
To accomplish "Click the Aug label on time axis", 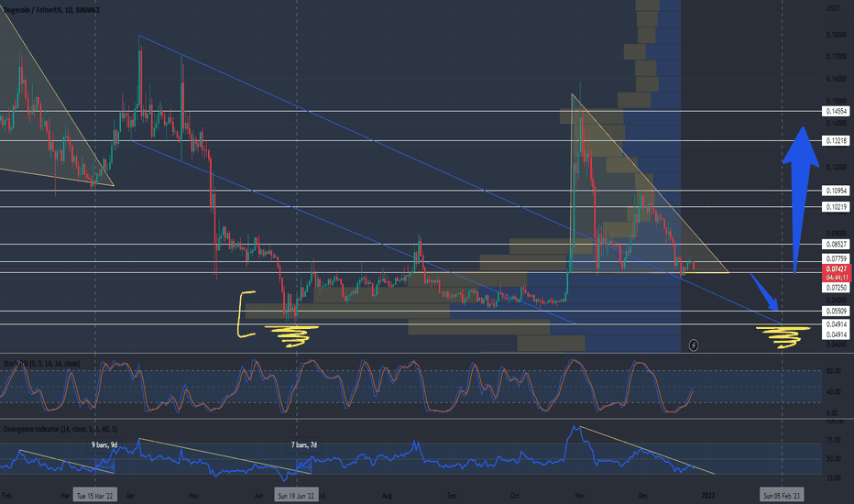I will click(x=387, y=495).
